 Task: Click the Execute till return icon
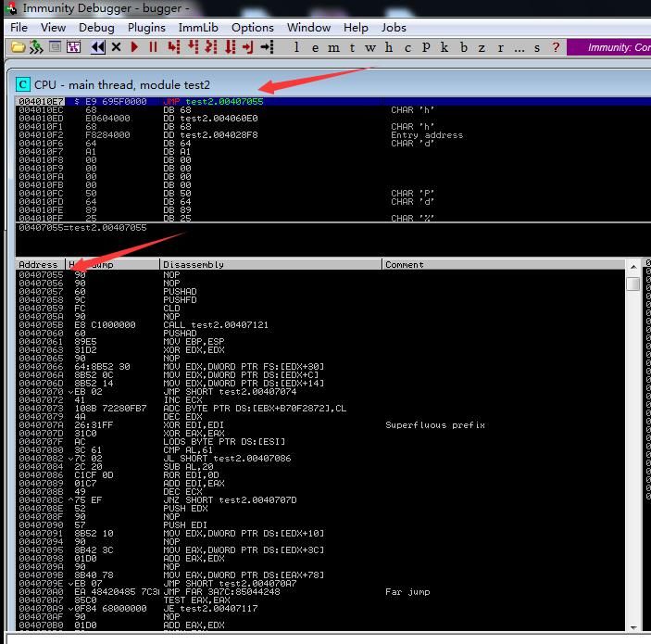pos(248,47)
